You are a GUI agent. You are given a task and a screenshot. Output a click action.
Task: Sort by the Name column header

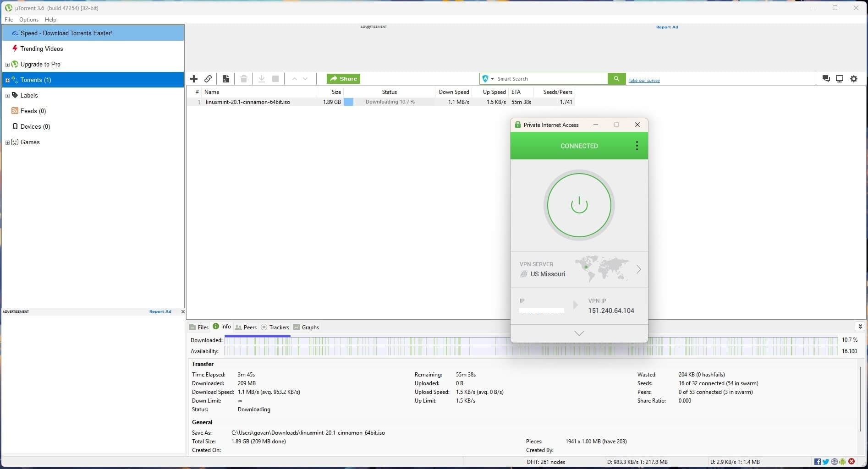[259, 92]
